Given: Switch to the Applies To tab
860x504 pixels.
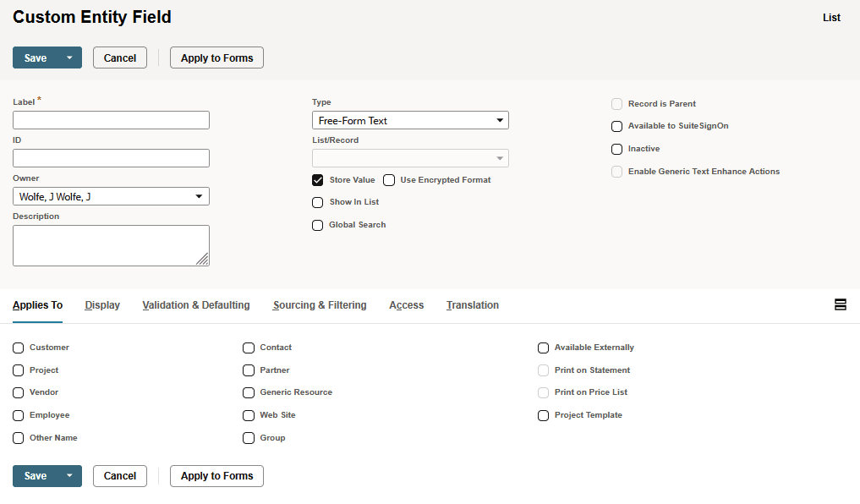Looking at the screenshot, I should (x=37, y=305).
